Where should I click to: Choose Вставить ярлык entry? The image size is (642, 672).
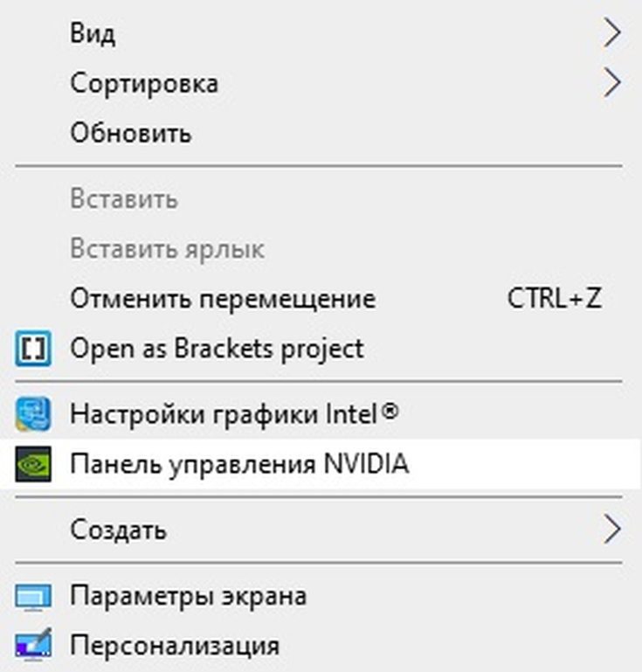coord(321,248)
